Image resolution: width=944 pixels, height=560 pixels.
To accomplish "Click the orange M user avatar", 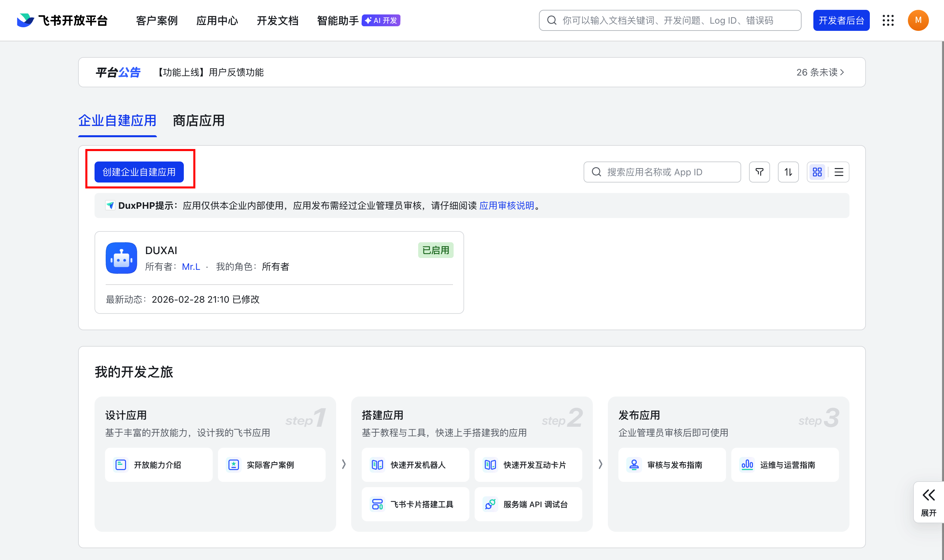I will pyautogui.click(x=918, y=20).
